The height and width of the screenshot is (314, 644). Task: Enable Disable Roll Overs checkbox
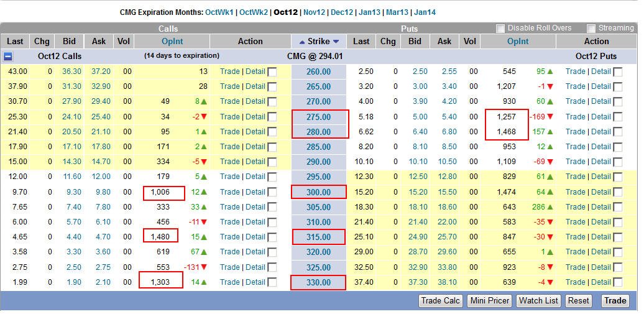[x=500, y=29]
